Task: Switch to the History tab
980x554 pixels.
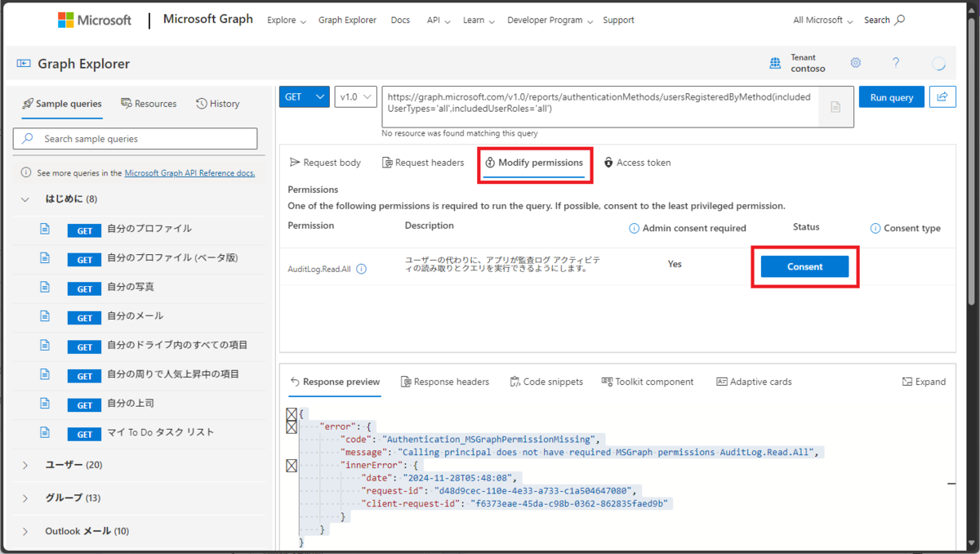Action: click(x=218, y=104)
